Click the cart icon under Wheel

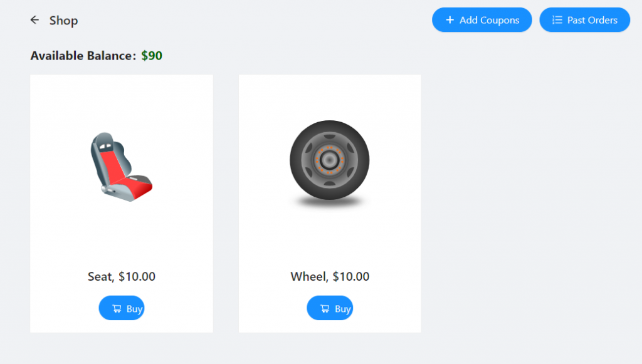325,308
